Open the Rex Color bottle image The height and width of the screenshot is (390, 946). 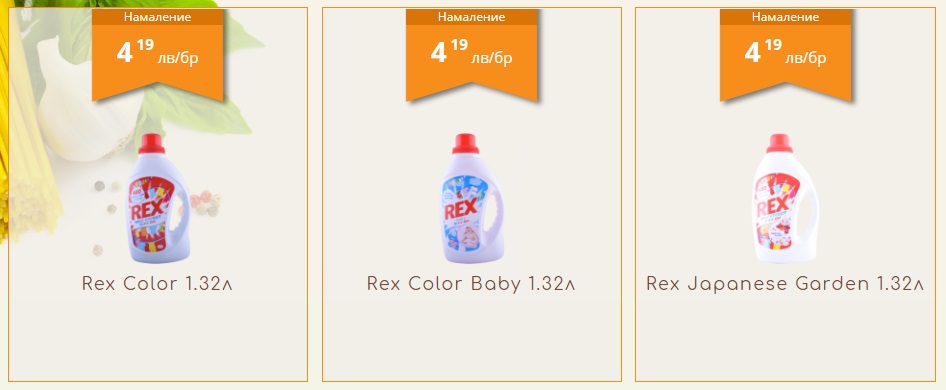coord(158,199)
